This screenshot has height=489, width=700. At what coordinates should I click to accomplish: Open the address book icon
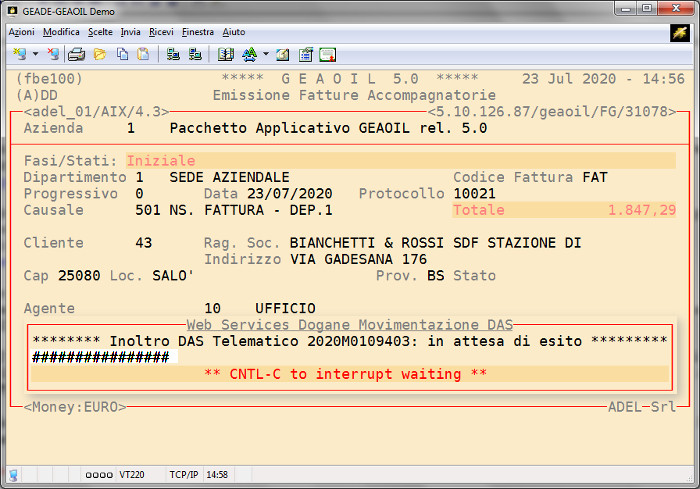pos(225,54)
